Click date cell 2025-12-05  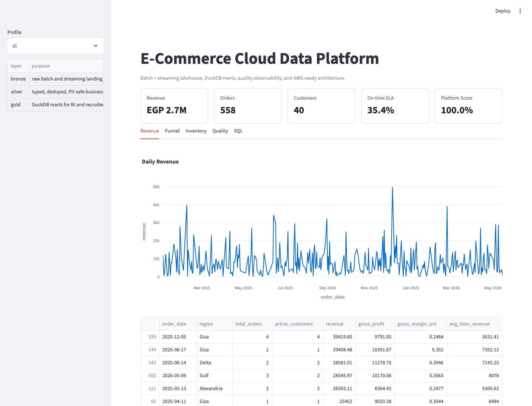(x=178, y=337)
